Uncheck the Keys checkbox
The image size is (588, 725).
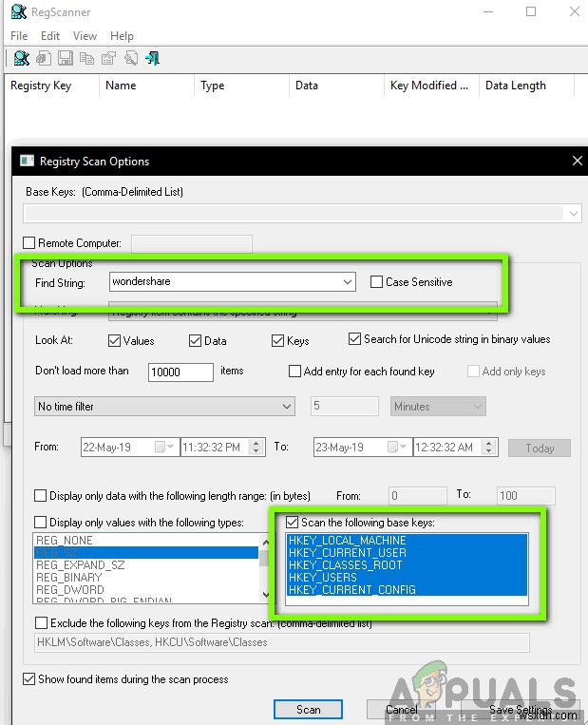[x=277, y=341]
